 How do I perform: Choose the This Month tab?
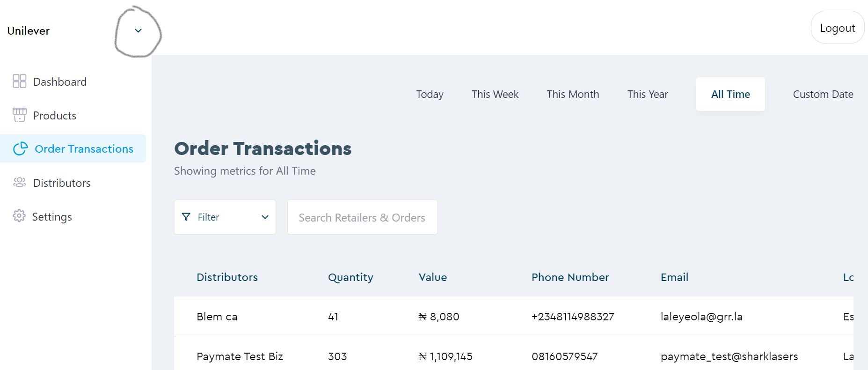pyautogui.click(x=573, y=94)
